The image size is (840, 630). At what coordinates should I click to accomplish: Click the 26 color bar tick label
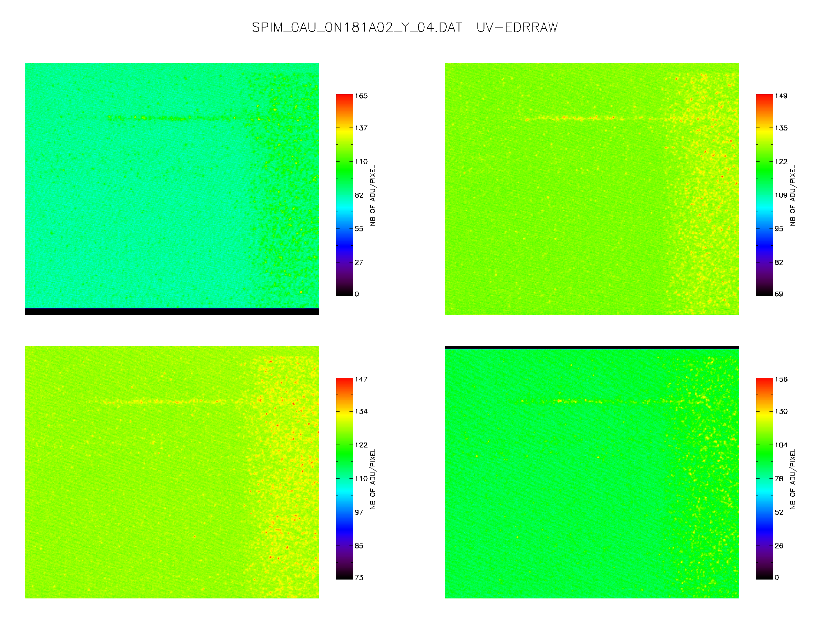(779, 546)
